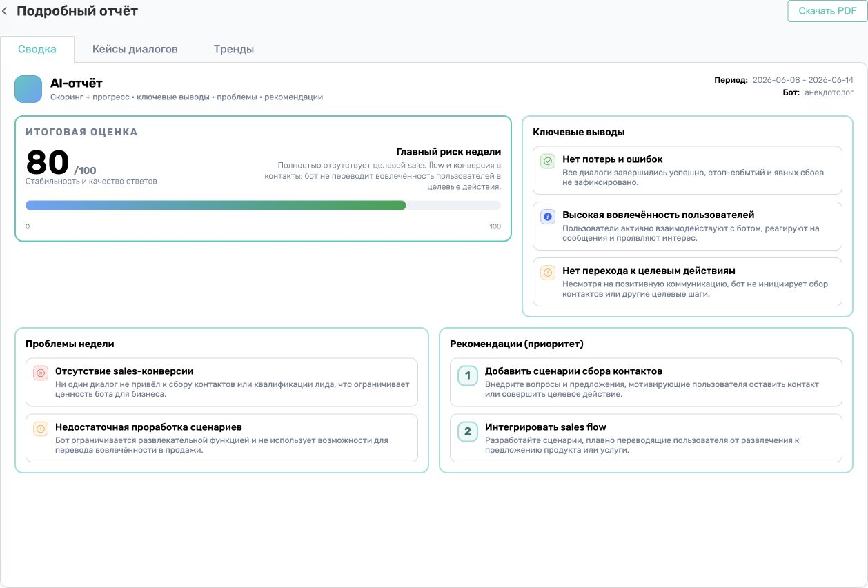This screenshot has height=588, width=868.
Task: Click the warning icon for Нет перехода к целевым действиям
Action: coord(548,273)
